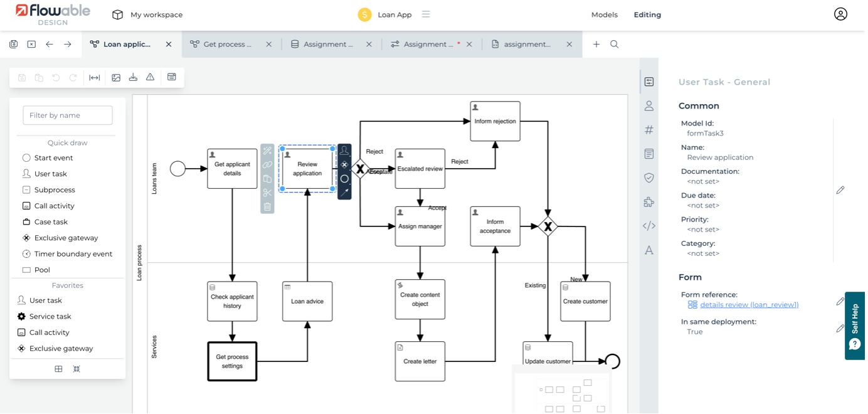Switch to the Get process tab
Image resolution: width=868 pixels, height=414 pixels.
pyautogui.click(x=226, y=45)
